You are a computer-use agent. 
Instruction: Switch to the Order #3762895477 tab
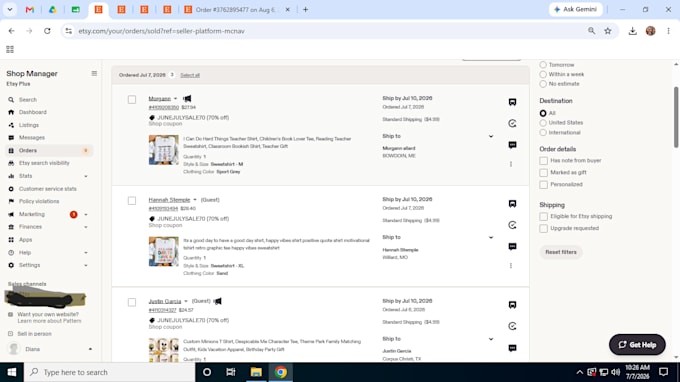tap(236, 10)
